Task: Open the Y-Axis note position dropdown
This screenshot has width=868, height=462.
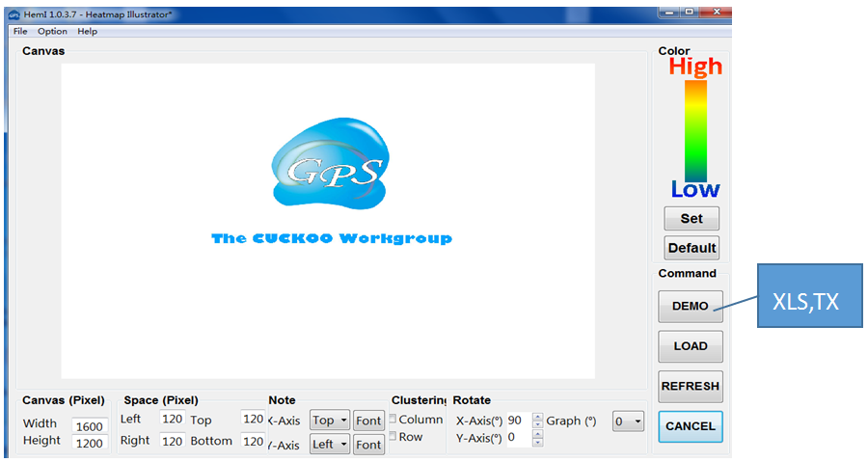Action: (x=330, y=445)
